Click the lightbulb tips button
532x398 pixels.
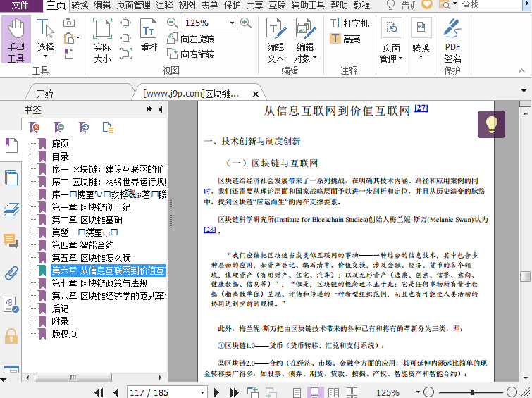pos(491,124)
